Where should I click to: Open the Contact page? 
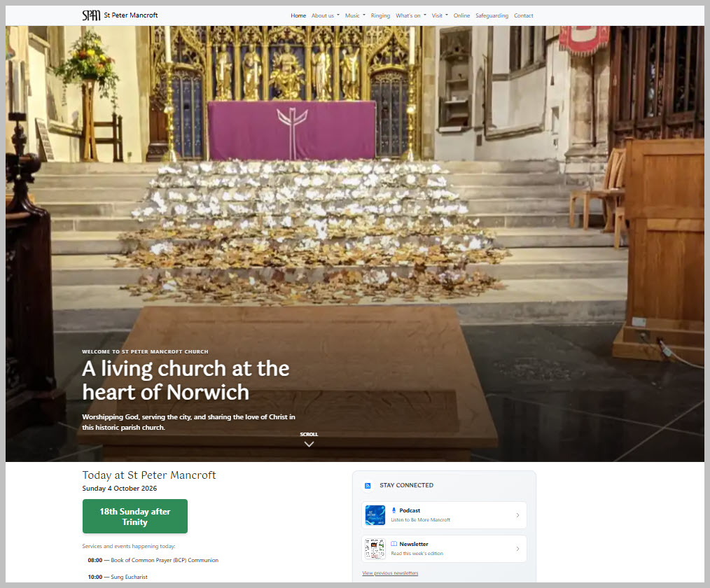(524, 15)
